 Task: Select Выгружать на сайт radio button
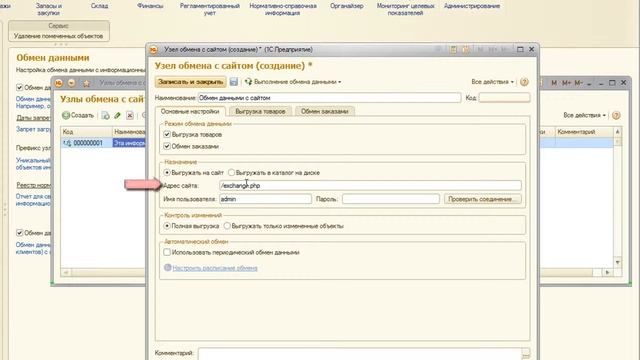tap(167, 173)
